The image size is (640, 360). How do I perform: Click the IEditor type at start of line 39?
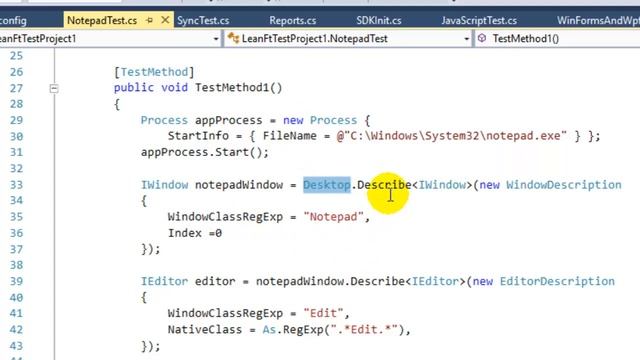[x=164, y=281]
